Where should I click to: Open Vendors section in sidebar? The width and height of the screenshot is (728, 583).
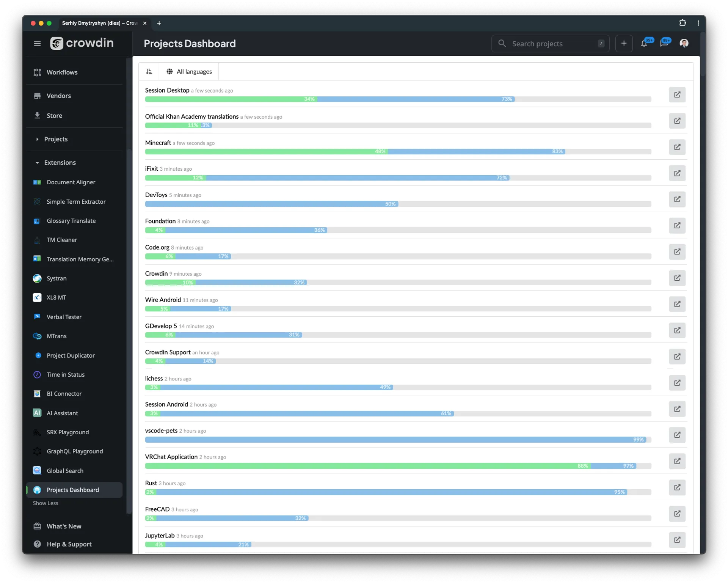pos(58,95)
